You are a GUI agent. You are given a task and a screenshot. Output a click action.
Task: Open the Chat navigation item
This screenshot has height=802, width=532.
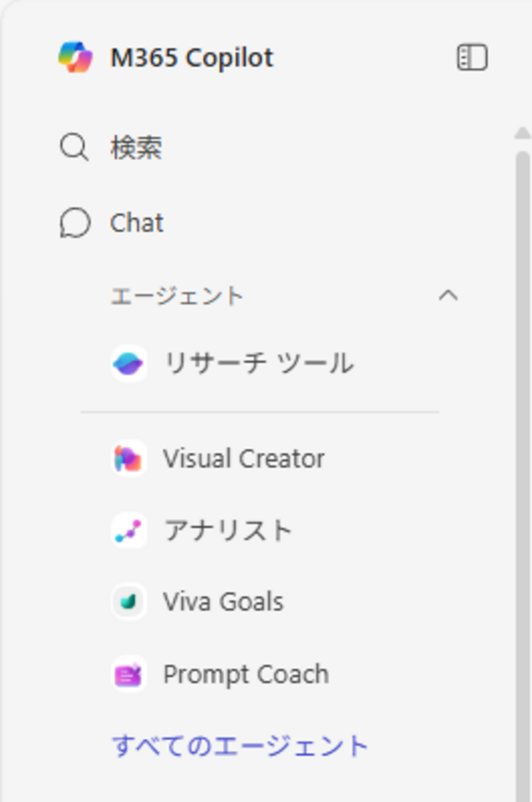coord(137,223)
